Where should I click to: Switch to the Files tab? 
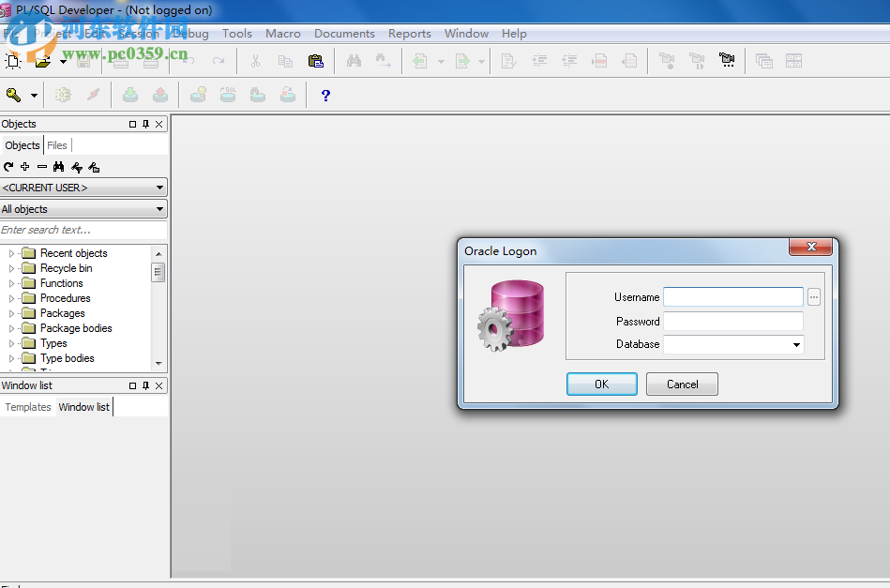(x=57, y=145)
